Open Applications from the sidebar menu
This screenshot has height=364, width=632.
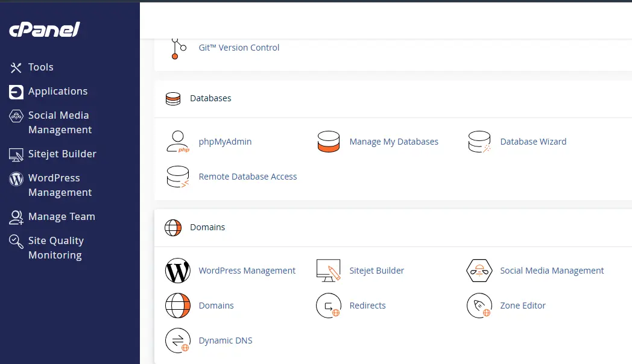tap(58, 92)
